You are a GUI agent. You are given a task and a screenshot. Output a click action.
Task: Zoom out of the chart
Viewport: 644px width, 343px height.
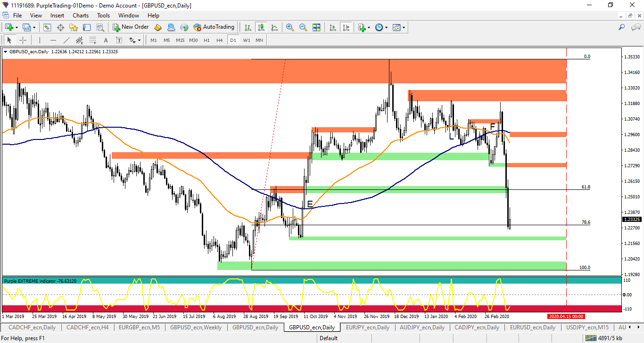click(x=303, y=27)
